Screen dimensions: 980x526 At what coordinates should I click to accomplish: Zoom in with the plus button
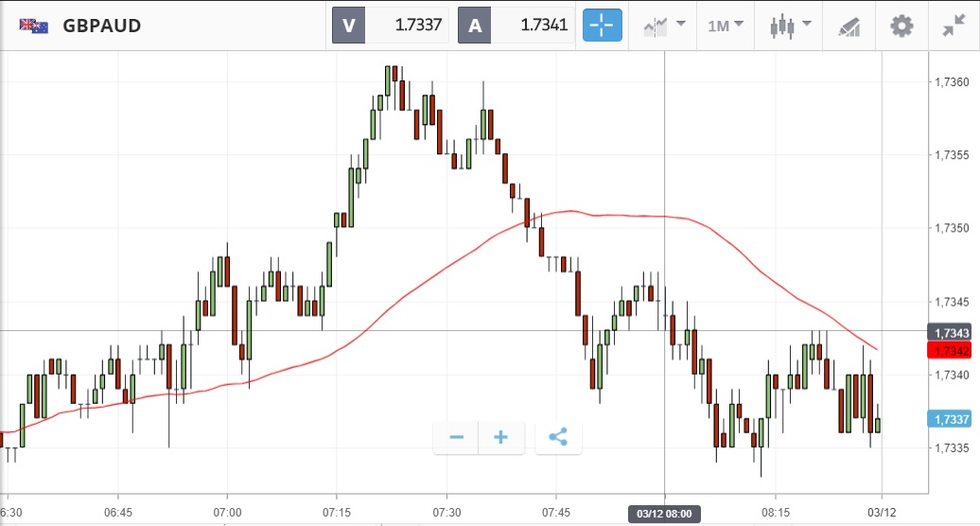click(501, 437)
